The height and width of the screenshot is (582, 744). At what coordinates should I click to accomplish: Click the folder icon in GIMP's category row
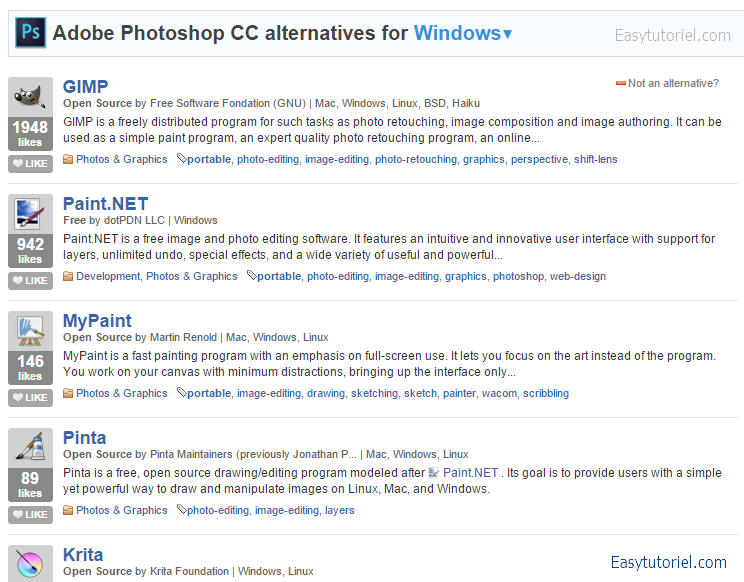pos(68,159)
